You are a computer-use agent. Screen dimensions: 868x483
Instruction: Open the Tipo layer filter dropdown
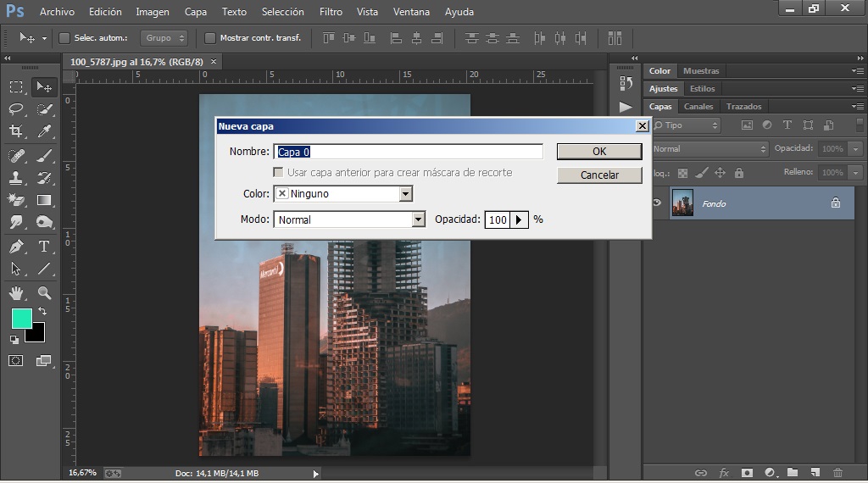coord(687,125)
